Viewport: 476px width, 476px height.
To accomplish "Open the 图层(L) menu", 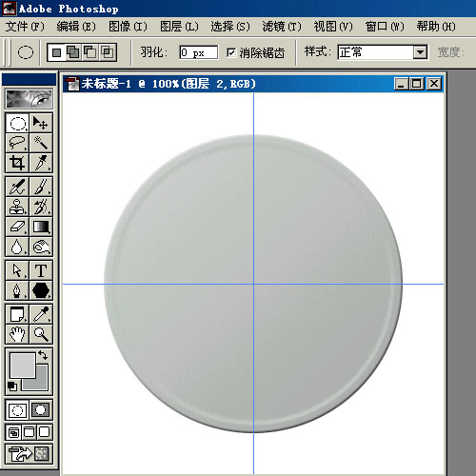I will (179, 27).
